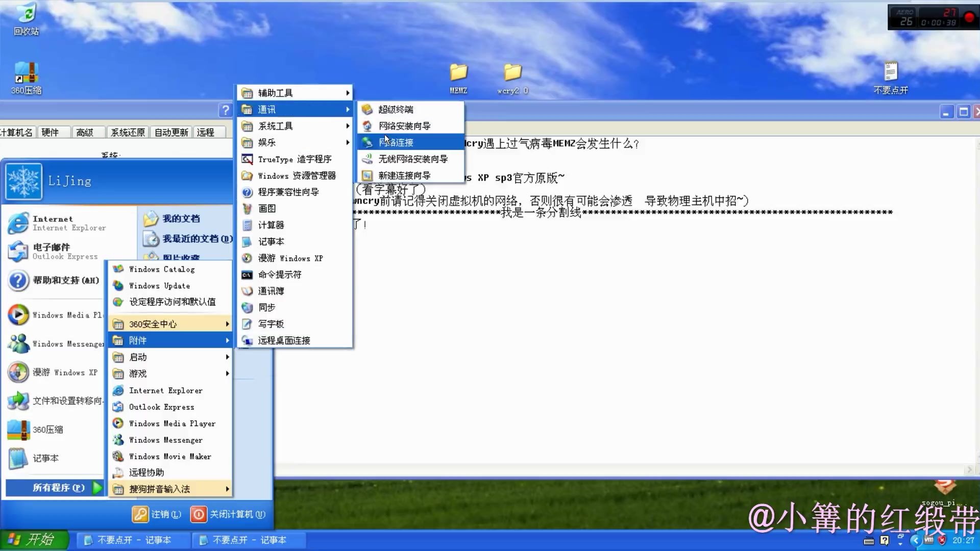The height and width of the screenshot is (551, 980).
Task: Expand the 游戏 games folder
Action: [170, 373]
